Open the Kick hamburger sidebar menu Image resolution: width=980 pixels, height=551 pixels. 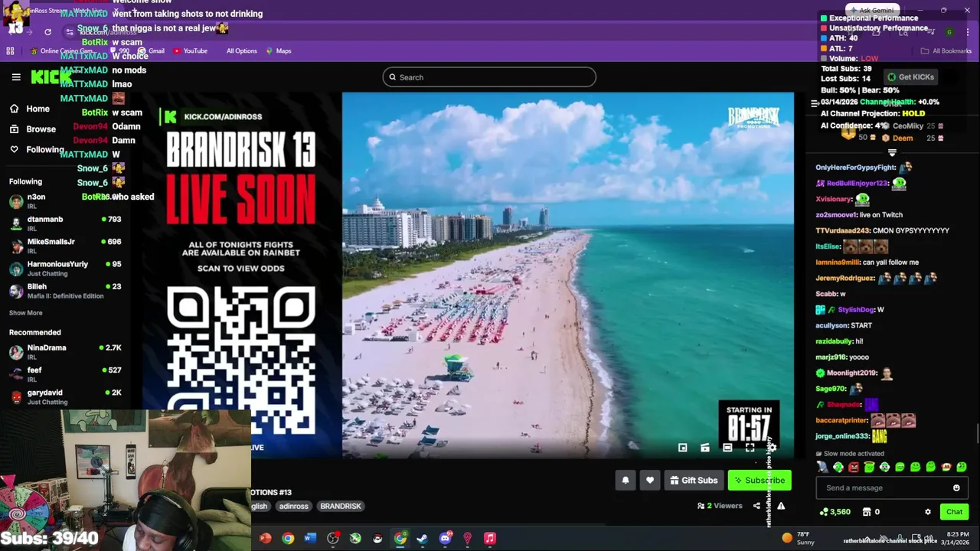pos(16,77)
